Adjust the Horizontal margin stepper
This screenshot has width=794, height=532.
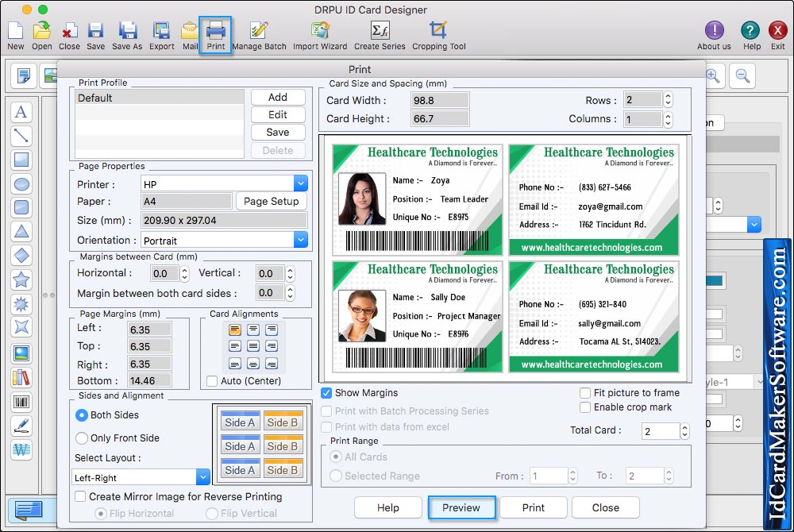pyautogui.click(x=185, y=274)
